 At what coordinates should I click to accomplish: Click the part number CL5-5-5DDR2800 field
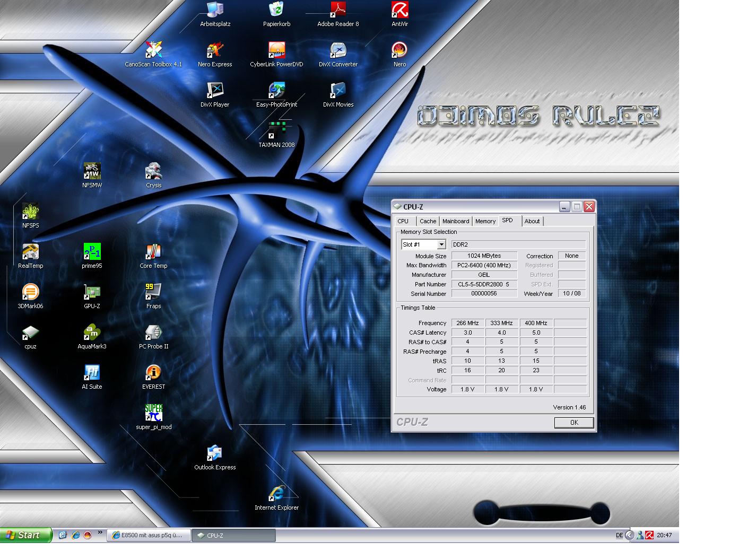[x=484, y=284]
